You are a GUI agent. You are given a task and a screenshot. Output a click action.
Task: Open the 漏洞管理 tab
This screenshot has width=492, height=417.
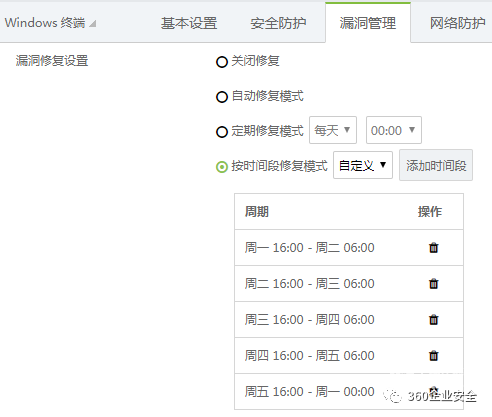tap(368, 23)
